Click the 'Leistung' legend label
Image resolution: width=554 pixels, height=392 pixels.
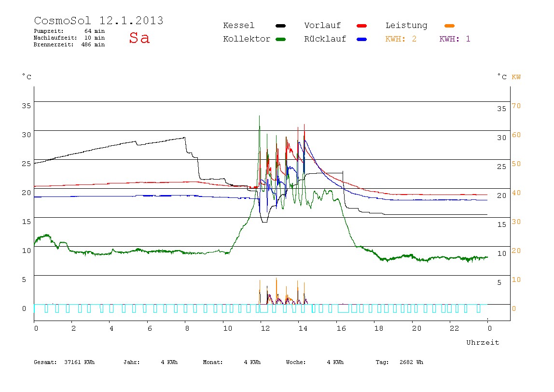point(406,26)
